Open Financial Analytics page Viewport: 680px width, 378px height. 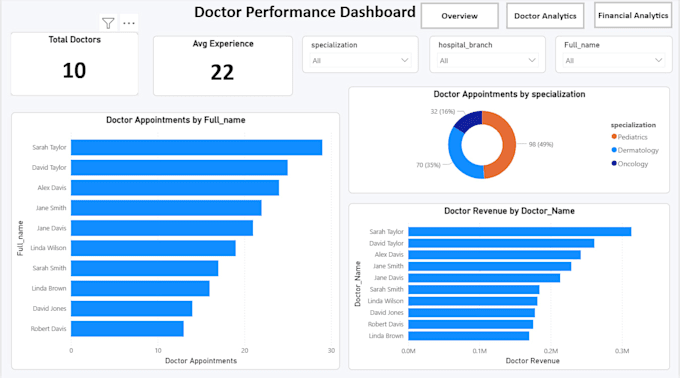click(x=633, y=15)
